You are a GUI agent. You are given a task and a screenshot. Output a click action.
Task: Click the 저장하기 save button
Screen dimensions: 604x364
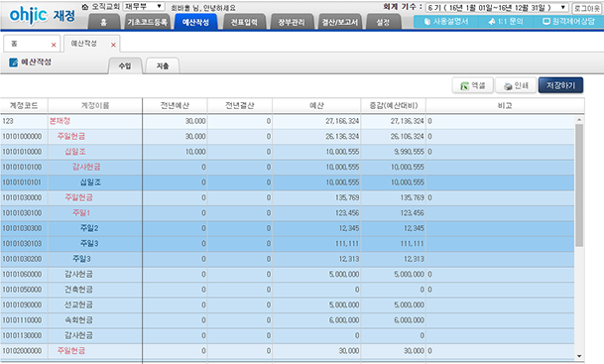[x=560, y=85]
